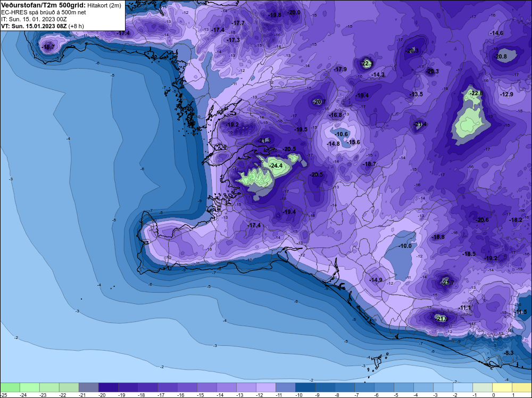Click the -19.8 temperature label
This screenshot has width=532, height=398.
(275, 15)
